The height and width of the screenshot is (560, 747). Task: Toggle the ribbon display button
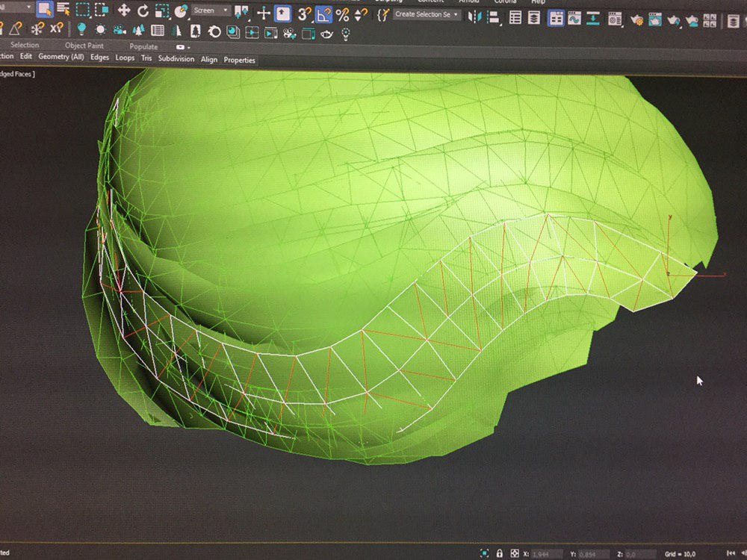point(556,18)
